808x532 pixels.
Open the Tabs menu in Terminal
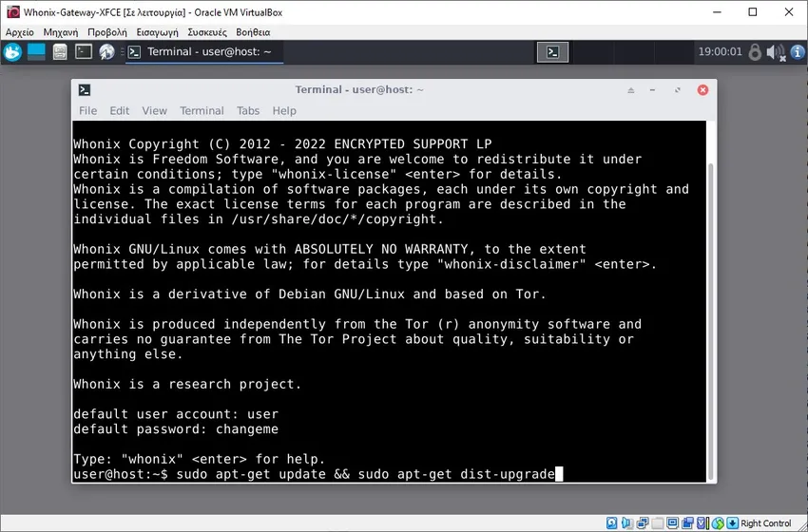[248, 111]
